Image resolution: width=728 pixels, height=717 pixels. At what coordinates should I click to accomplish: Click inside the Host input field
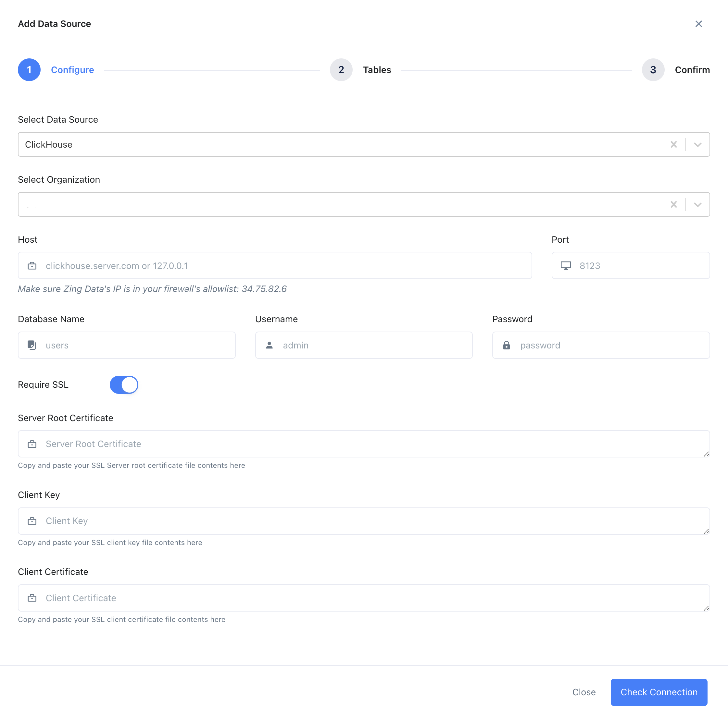tap(264, 265)
